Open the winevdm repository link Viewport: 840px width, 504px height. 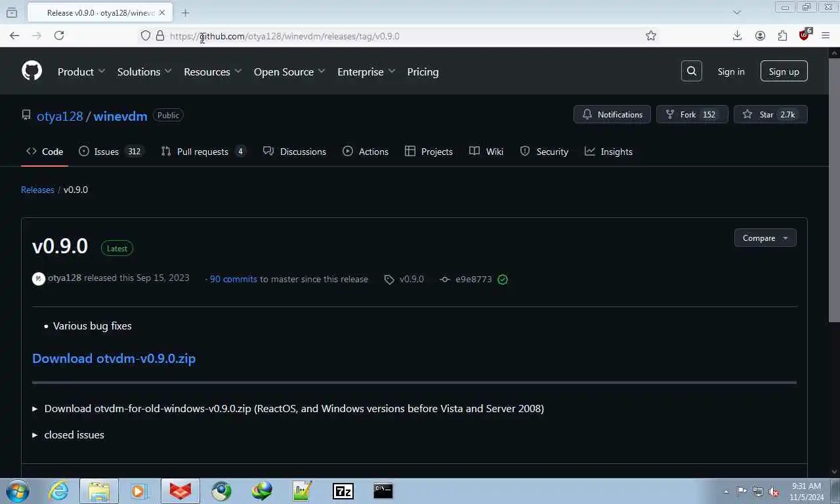click(x=120, y=116)
